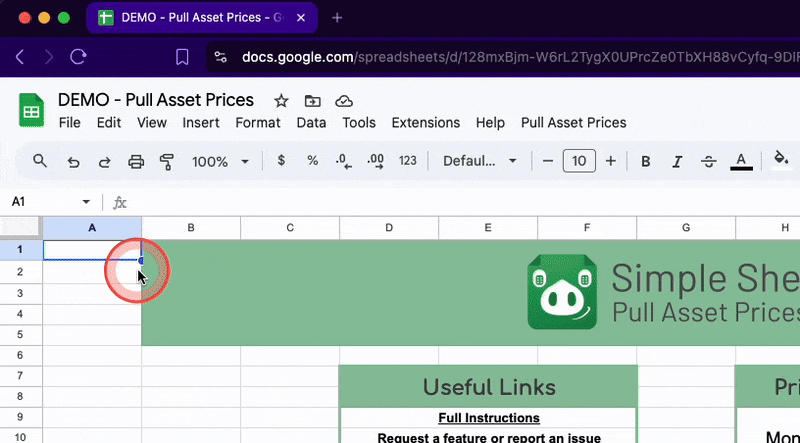The image size is (800, 443).
Task: Open the Default font family dropdown
Action: tap(480, 161)
